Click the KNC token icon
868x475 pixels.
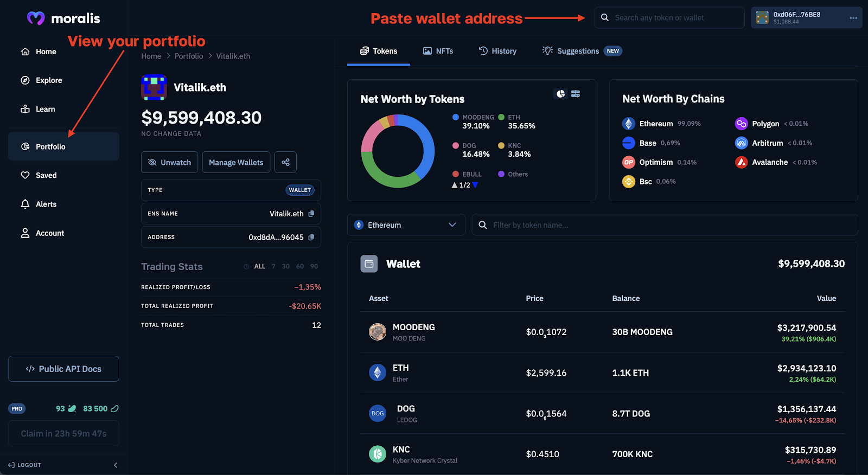[x=378, y=454]
